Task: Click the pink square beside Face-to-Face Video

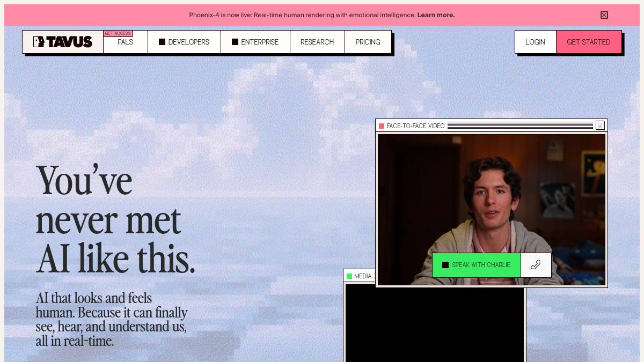Action: [382, 126]
